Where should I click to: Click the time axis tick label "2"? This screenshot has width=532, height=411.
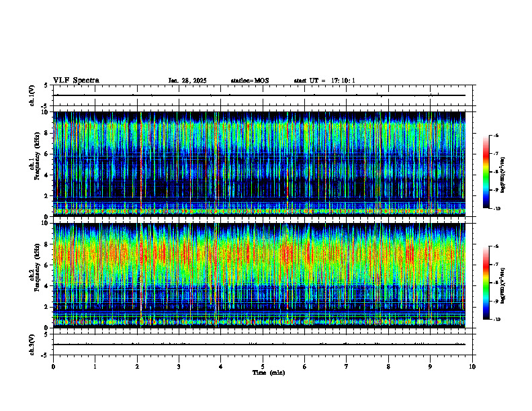[137, 367]
